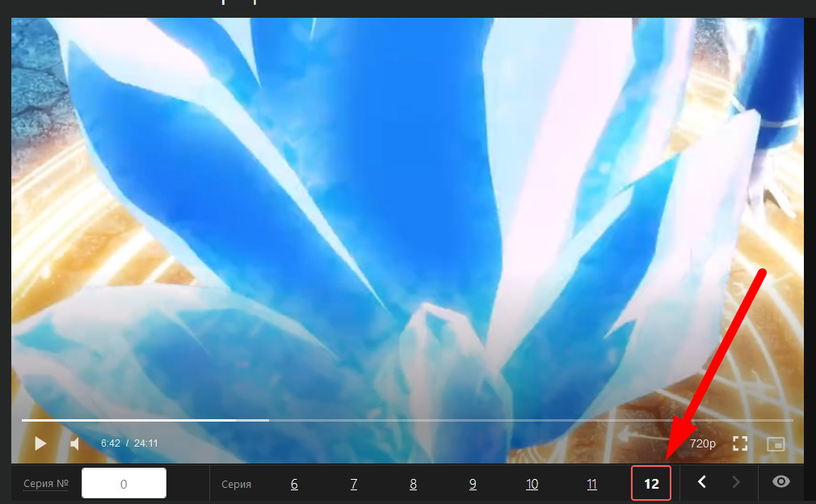The height and width of the screenshot is (504, 816).
Task: Click the right chevron for next episodes
Action: (735, 482)
